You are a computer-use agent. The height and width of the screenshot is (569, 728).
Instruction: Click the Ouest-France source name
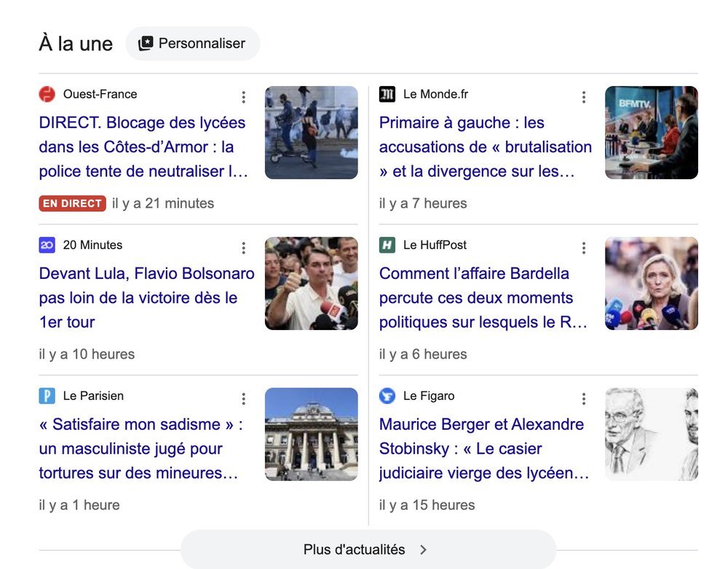coord(100,94)
